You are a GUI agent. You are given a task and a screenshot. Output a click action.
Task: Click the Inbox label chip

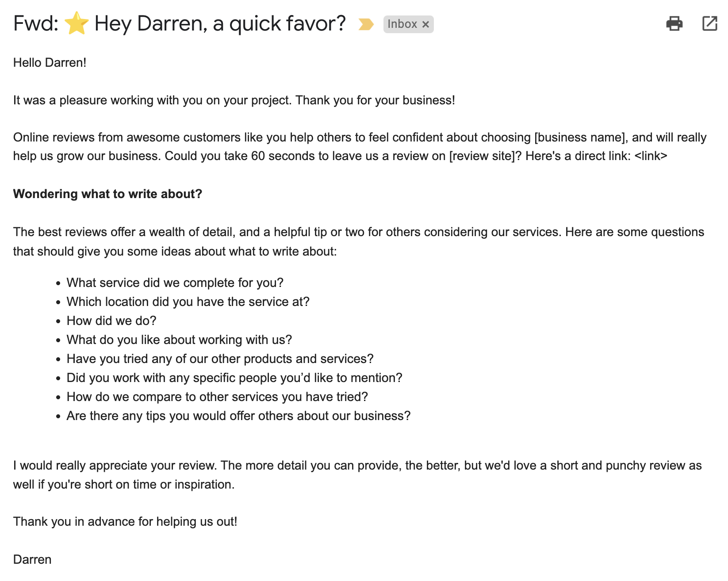point(402,24)
